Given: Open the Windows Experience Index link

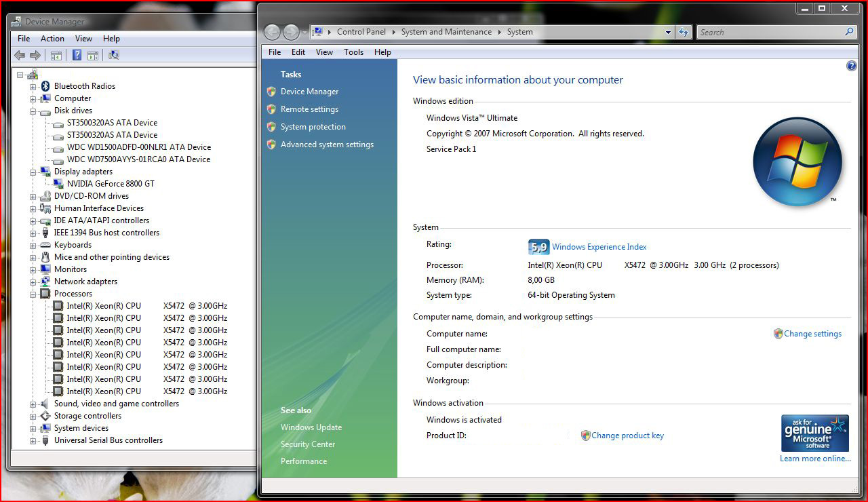Looking at the screenshot, I should (x=599, y=247).
